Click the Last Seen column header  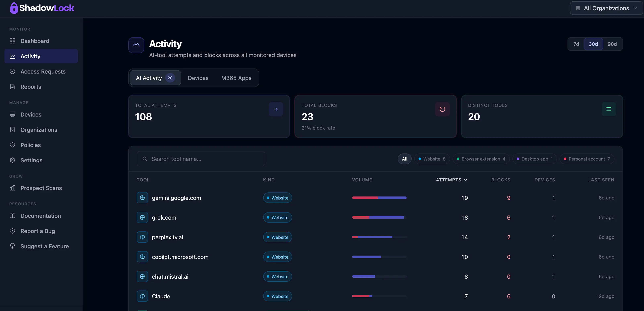(x=601, y=180)
